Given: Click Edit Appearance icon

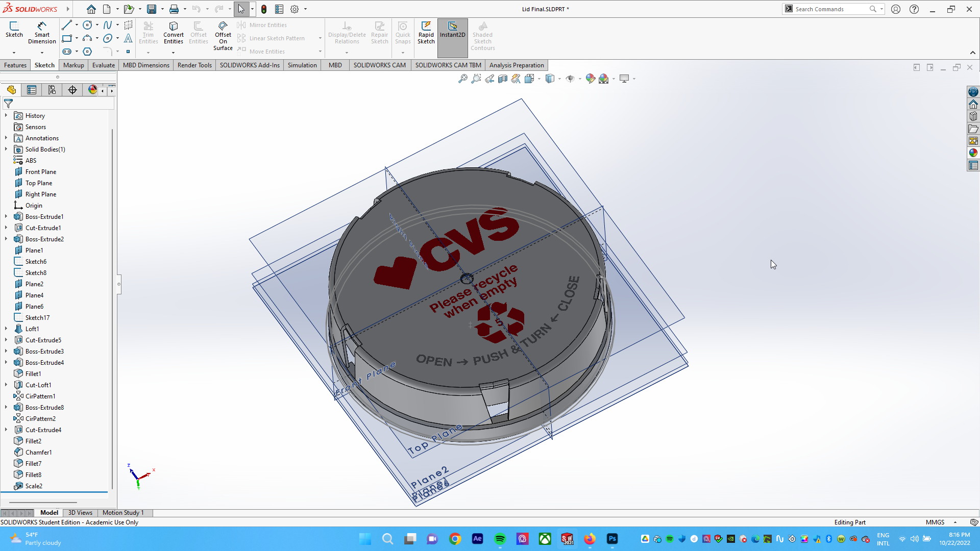Looking at the screenshot, I should [x=591, y=79].
